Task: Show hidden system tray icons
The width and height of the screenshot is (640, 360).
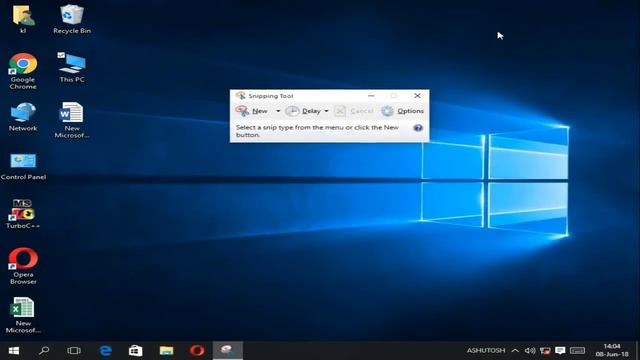Action: pos(515,351)
